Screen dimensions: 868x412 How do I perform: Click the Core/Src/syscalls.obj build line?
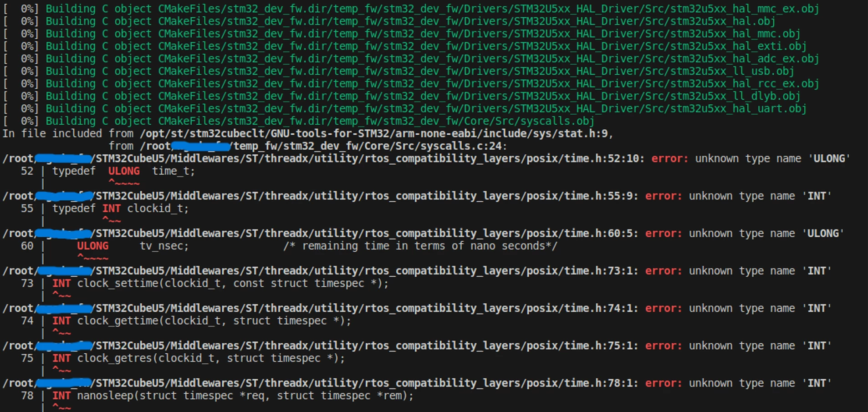point(298,121)
